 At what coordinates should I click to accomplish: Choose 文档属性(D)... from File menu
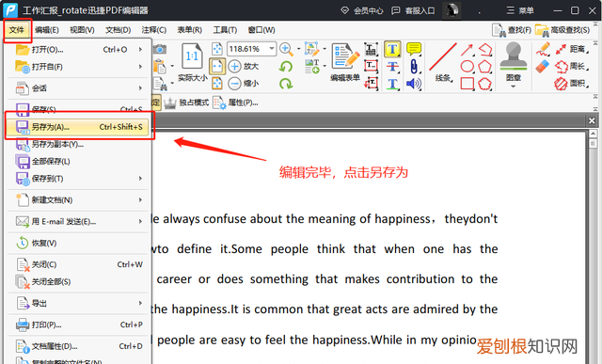[77, 346]
